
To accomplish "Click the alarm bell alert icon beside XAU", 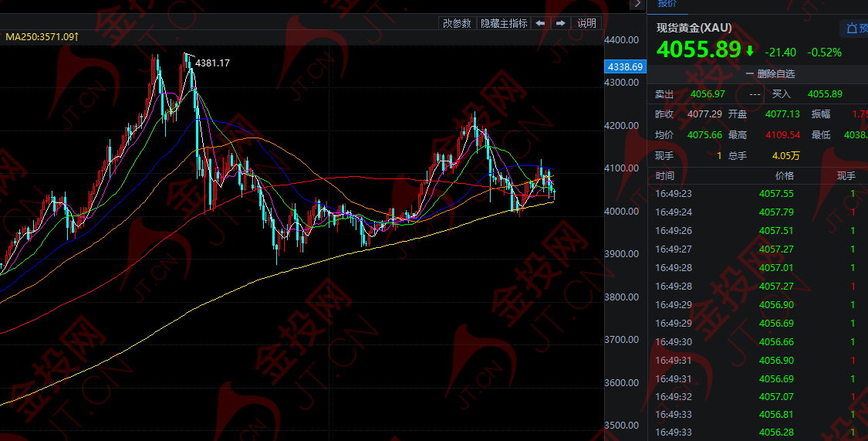I will (x=853, y=29).
